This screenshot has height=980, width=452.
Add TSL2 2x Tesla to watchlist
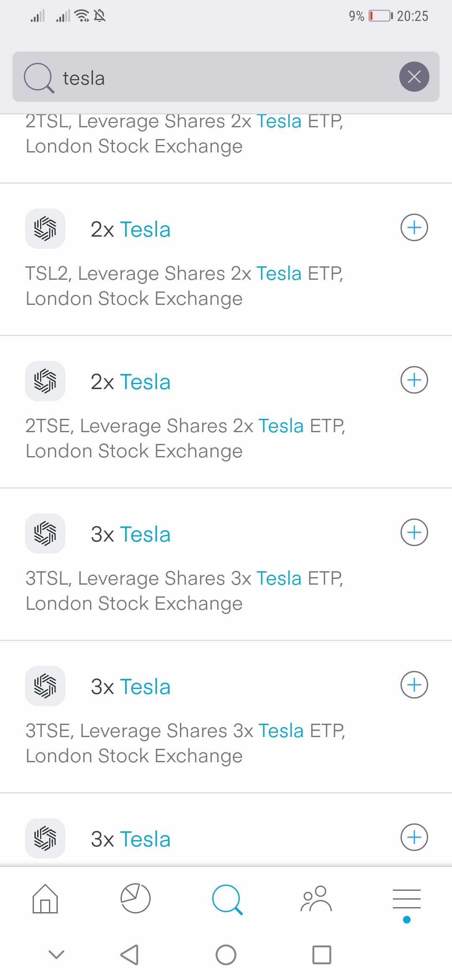414,228
